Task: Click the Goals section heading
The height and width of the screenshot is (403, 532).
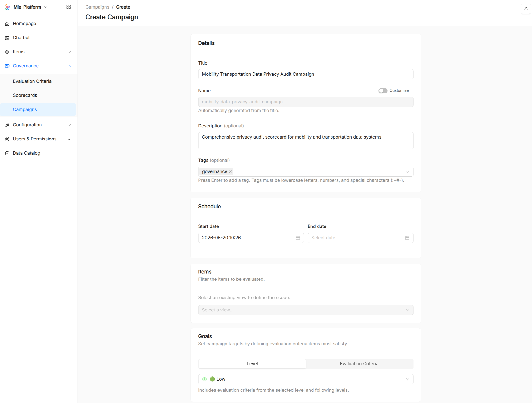Action: coord(205,336)
